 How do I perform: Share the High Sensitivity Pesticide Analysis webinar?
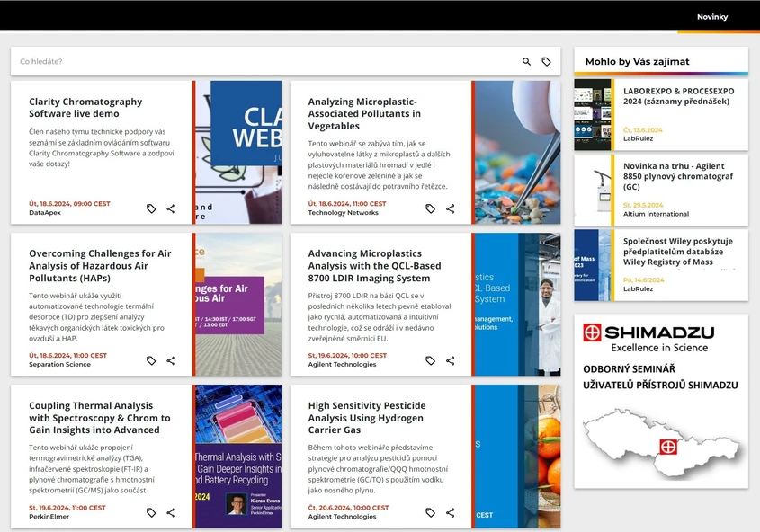click(450, 512)
